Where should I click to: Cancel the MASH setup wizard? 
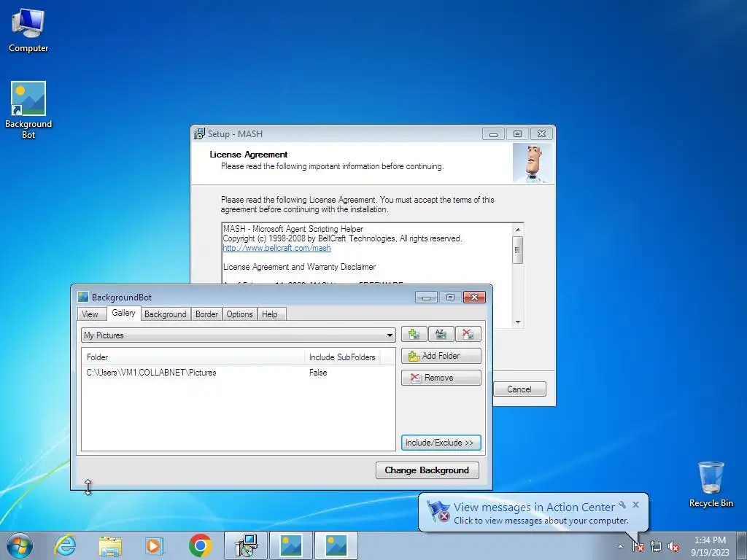click(519, 389)
